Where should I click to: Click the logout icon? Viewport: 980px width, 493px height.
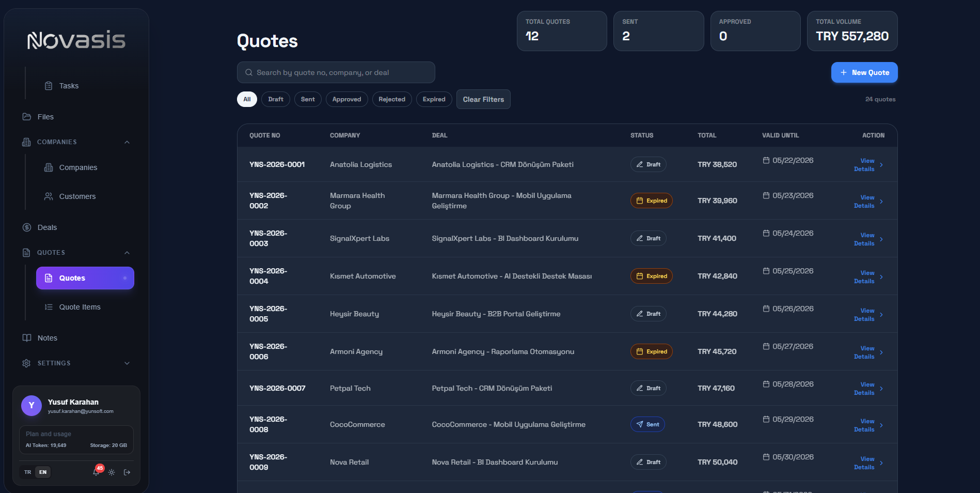[127, 472]
